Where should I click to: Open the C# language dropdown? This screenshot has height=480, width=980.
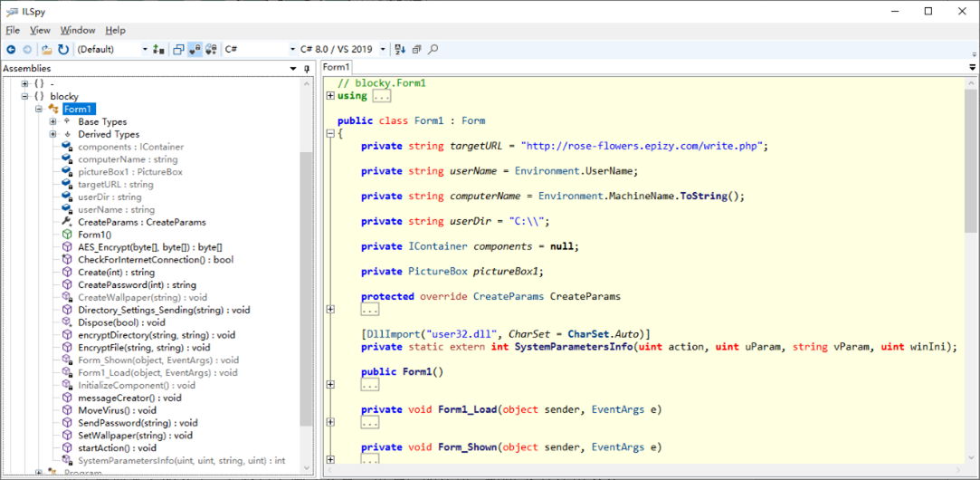click(261, 49)
